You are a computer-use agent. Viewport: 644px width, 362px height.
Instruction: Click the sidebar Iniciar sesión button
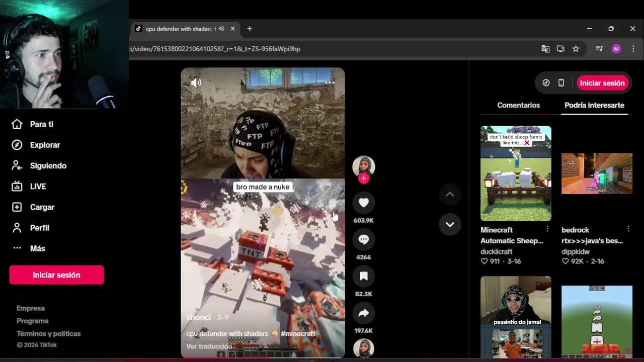[56, 275]
